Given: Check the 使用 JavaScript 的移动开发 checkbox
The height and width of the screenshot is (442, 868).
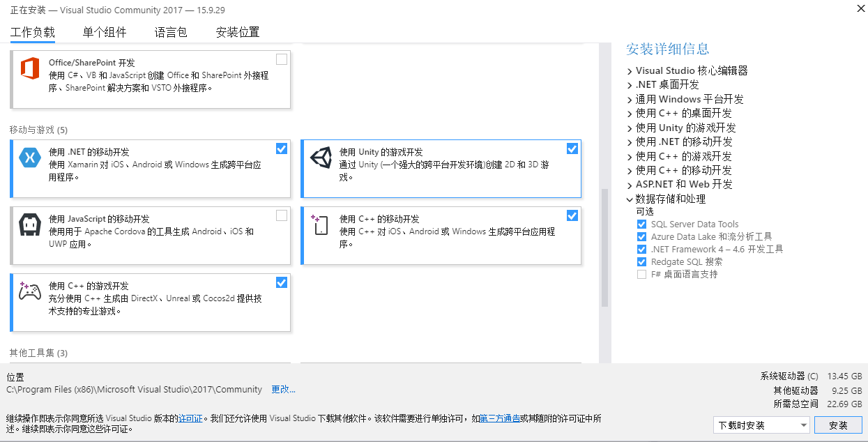Looking at the screenshot, I should pos(281,215).
